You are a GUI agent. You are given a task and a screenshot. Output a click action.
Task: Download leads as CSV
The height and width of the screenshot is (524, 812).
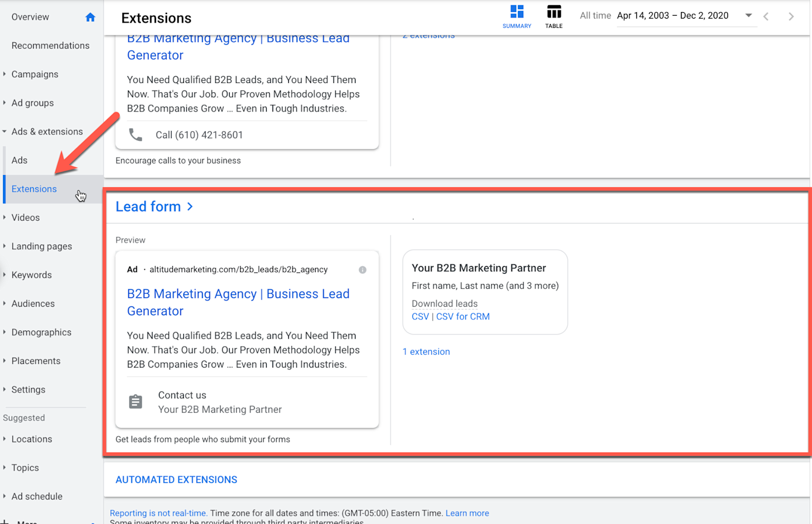click(x=420, y=316)
